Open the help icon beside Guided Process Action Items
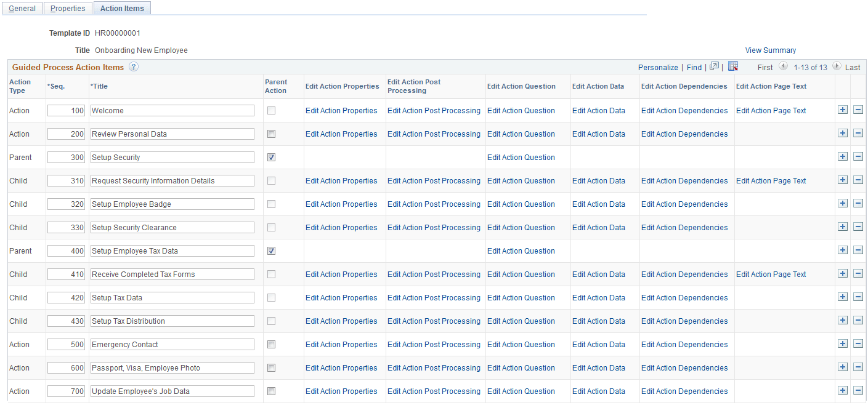Screen dimensions: 868x405 tap(134, 67)
